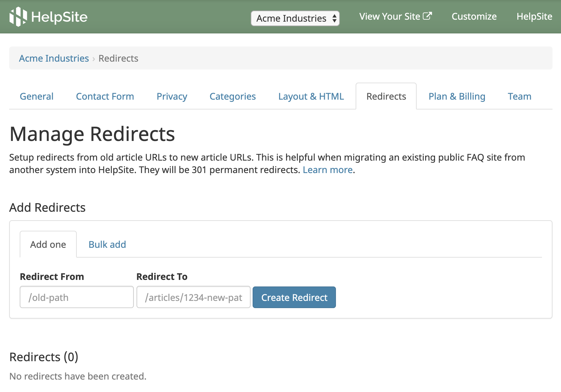Switch to the Plan & Billing tab
The image size is (561, 392).
tap(457, 96)
